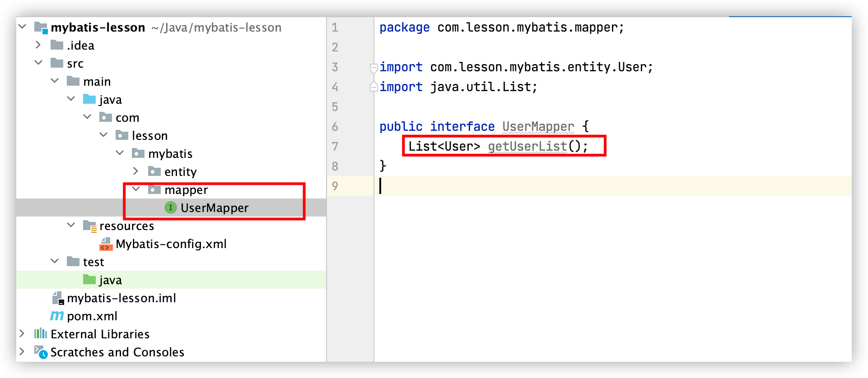Click the green interface icon beside UserMapper
This screenshot has height=378, width=868.
(x=171, y=207)
